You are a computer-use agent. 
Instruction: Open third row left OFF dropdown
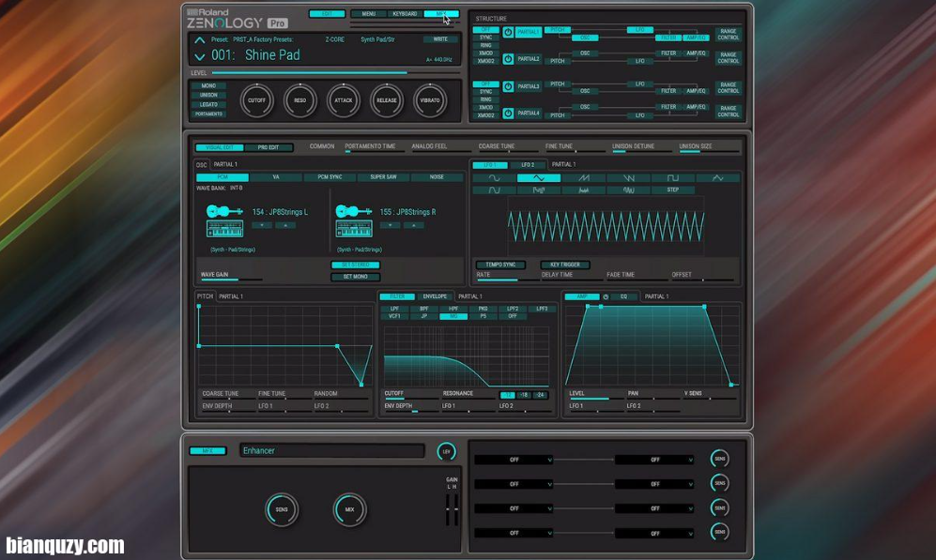click(x=514, y=508)
